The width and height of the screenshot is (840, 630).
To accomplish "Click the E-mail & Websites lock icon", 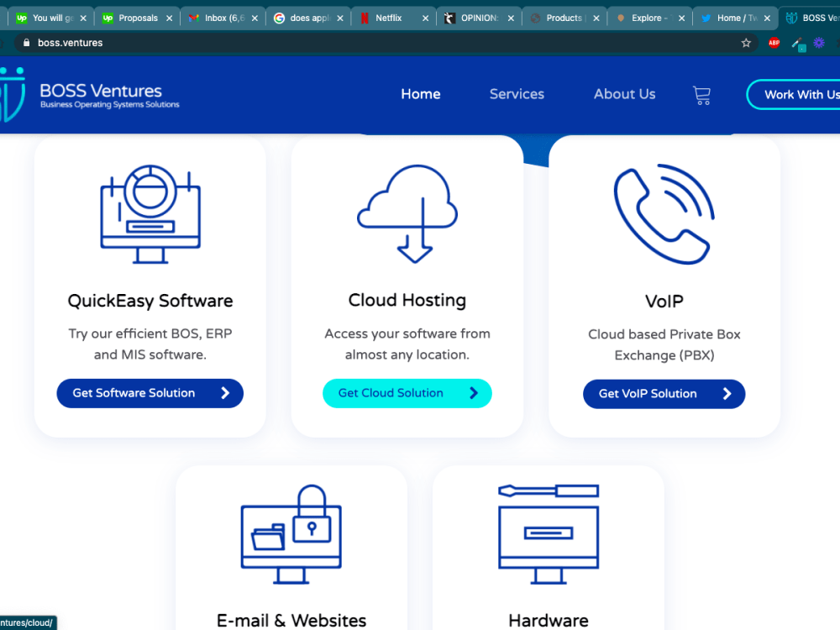I will point(291,534).
